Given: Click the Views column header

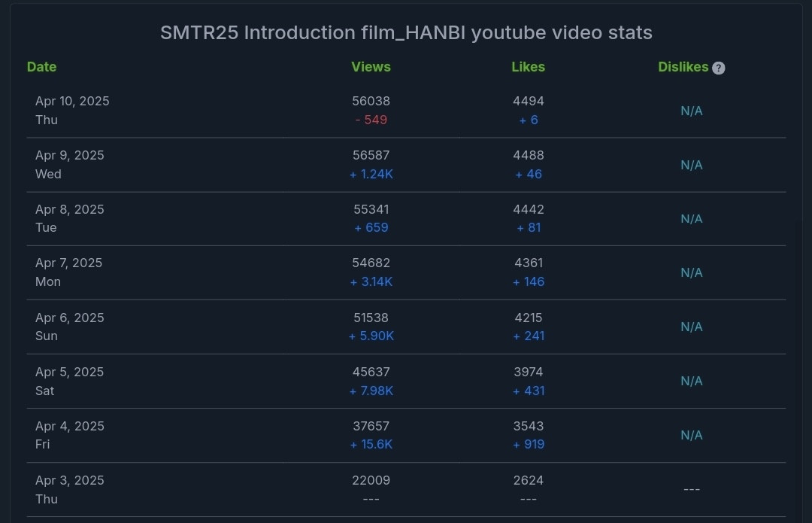Looking at the screenshot, I should point(371,67).
